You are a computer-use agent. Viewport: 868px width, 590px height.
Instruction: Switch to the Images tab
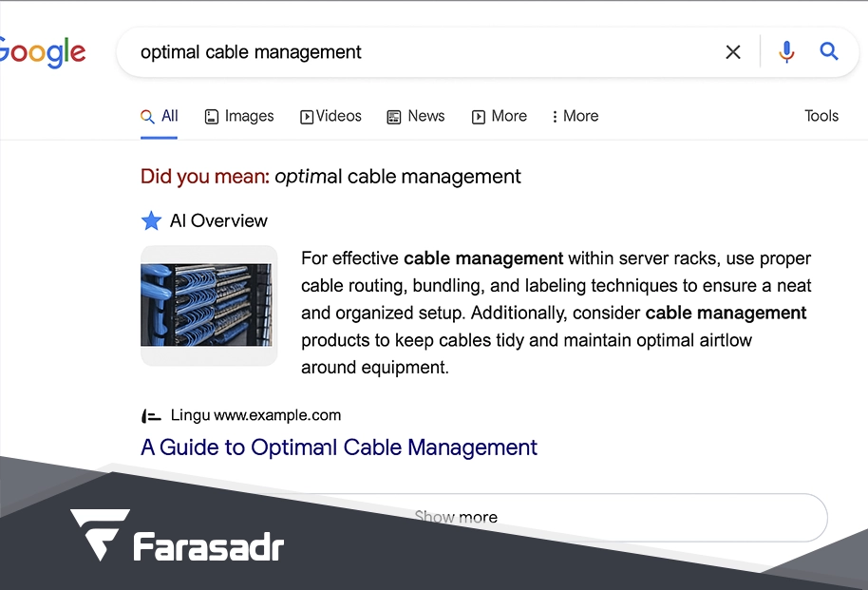tap(239, 116)
